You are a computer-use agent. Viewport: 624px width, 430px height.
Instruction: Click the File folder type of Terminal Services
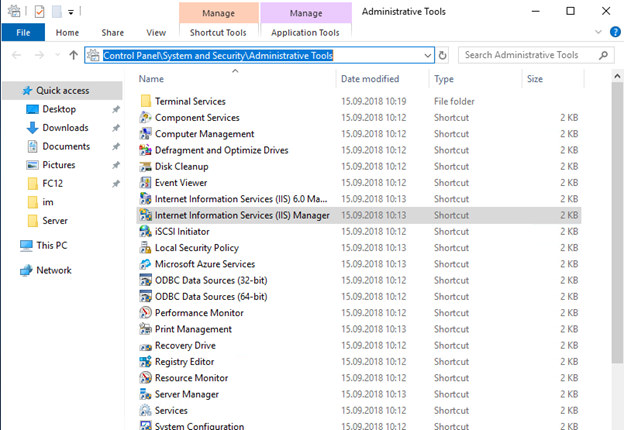point(454,101)
